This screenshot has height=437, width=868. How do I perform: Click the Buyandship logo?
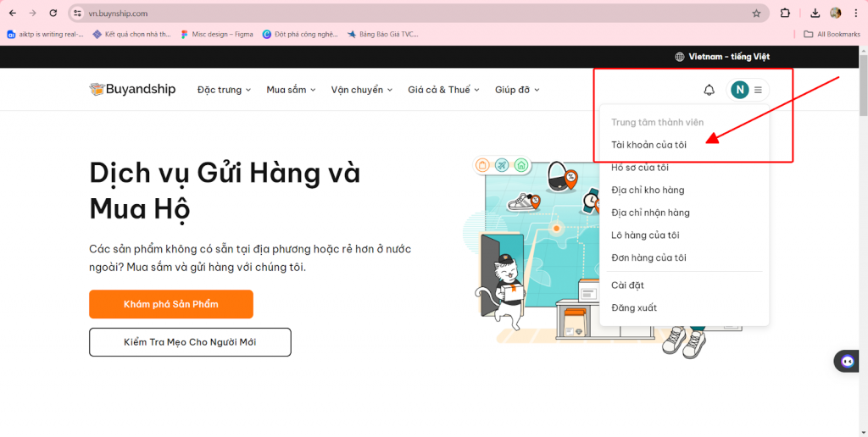click(132, 89)
